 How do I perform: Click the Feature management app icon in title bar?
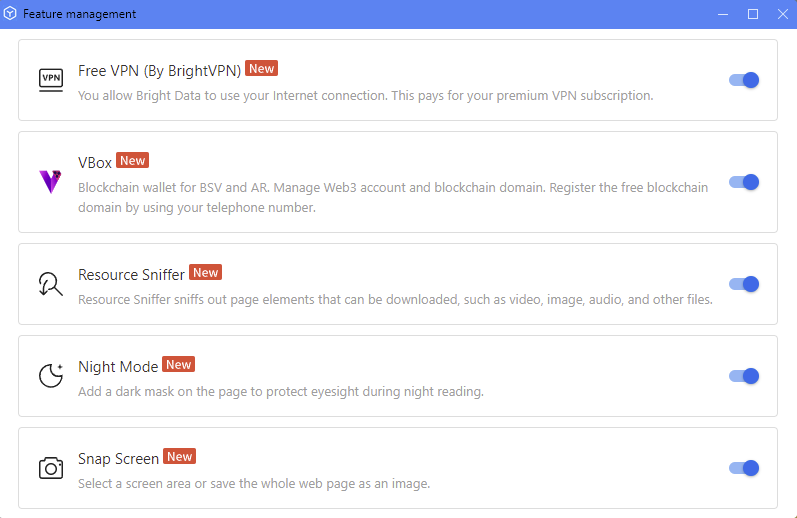pos(10,14)
